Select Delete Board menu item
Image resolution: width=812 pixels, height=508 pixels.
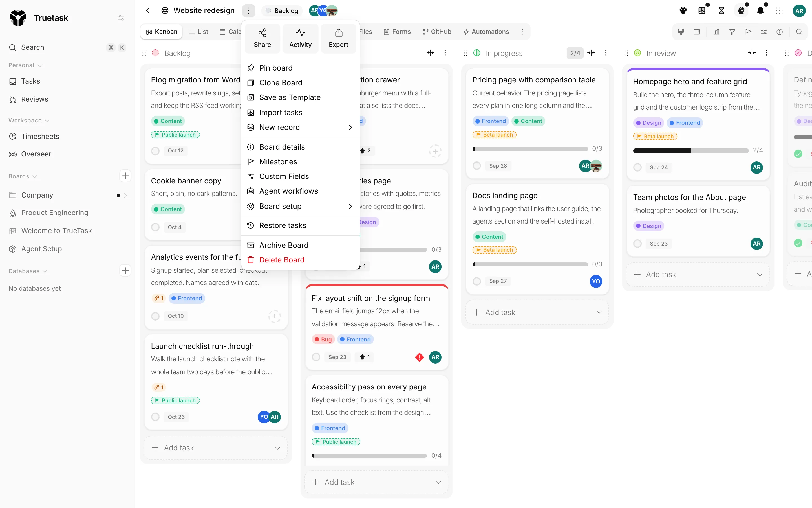[x=300, y=260]
